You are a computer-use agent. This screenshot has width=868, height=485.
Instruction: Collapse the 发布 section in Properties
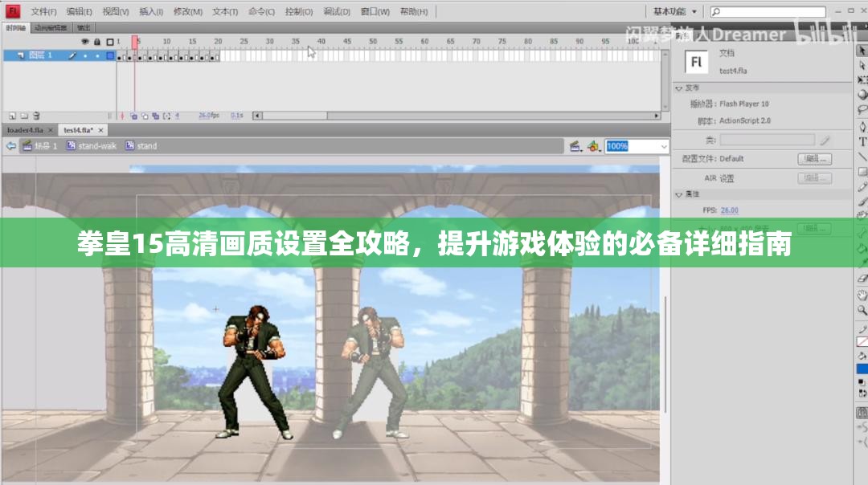click(x=679, y=88)
